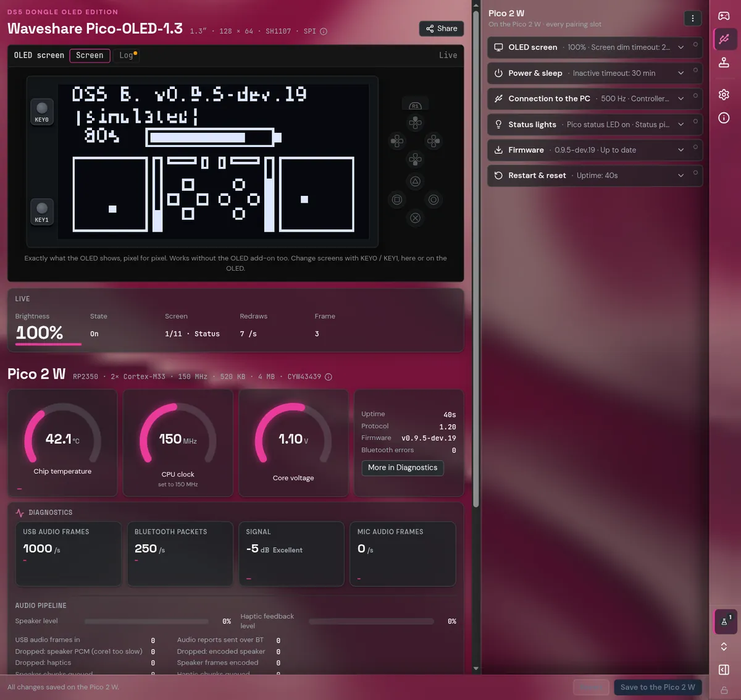The image size is (741, 700).
Task: Expand the Restart & reset section
Action: tap(595, 175)
